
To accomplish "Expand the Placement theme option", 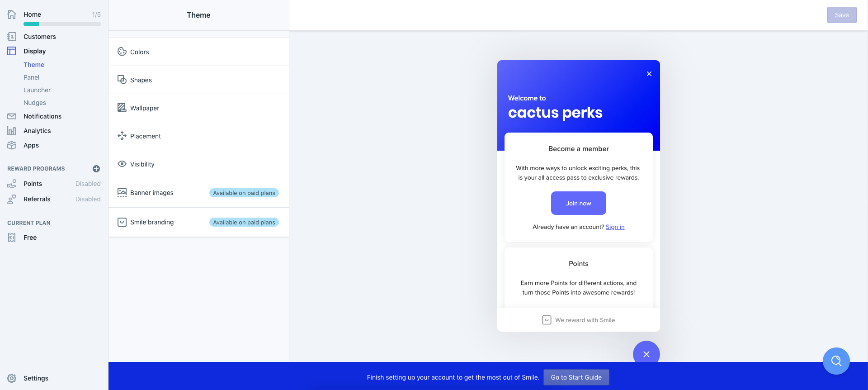I will (198, 136).
